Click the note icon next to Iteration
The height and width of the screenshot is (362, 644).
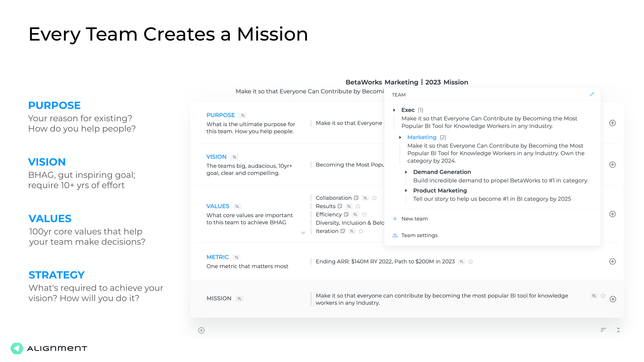tap(343, 231)
